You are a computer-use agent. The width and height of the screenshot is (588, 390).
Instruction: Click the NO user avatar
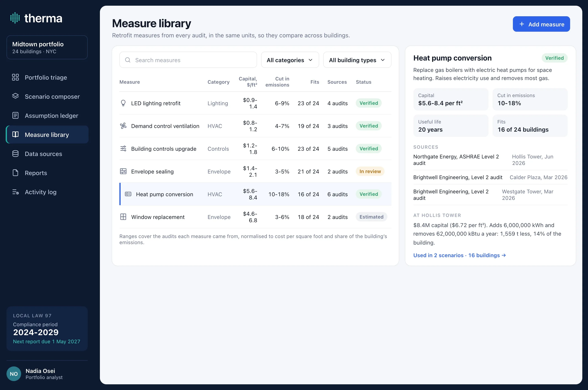[x=14, y=374]
